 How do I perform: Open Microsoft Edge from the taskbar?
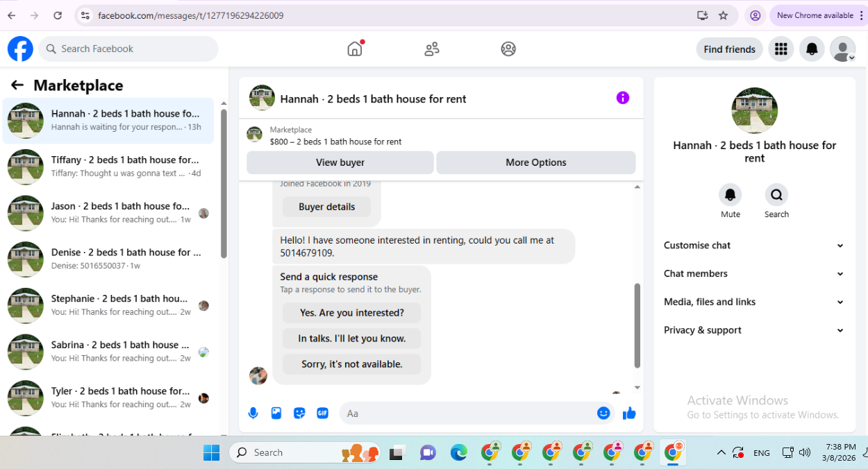click(x=458, y=453)
